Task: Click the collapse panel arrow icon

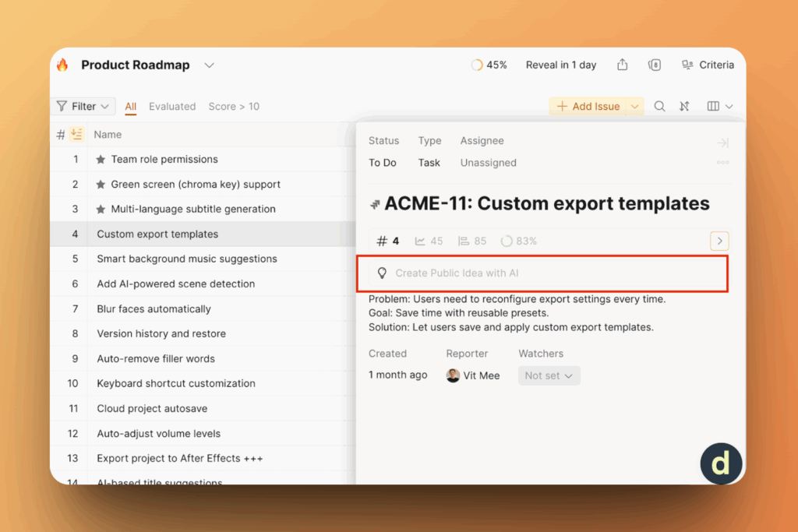Action: [x=722, y=143]
